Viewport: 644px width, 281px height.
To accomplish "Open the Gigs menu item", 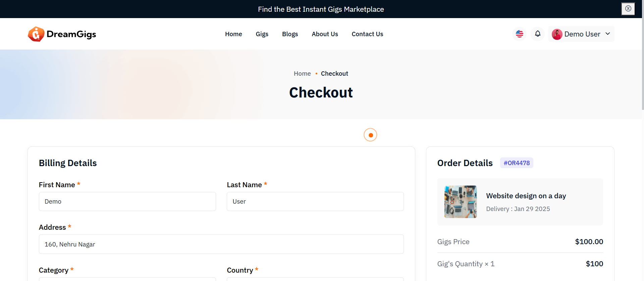I will pos(262,34).
